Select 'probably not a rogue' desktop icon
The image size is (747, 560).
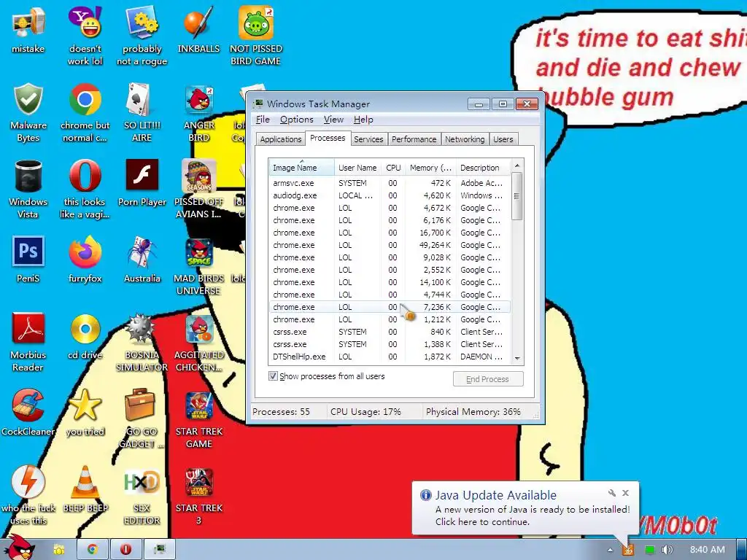(142, 34)
